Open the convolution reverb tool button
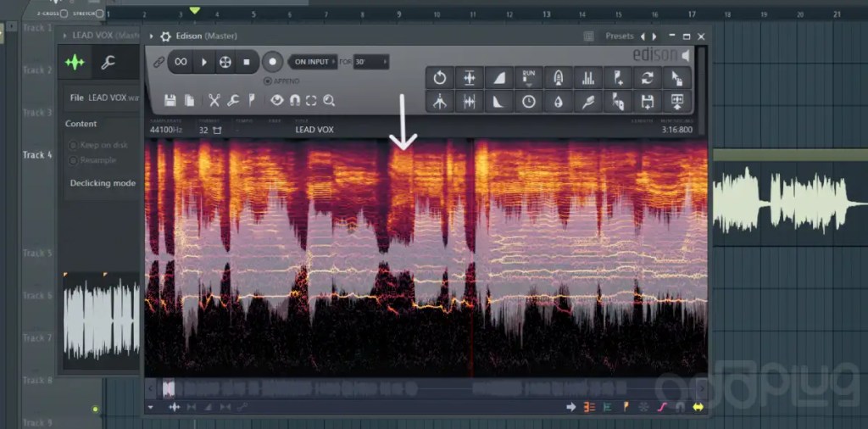The width and height of the screenshot is (868, 429). coord(559,78)
